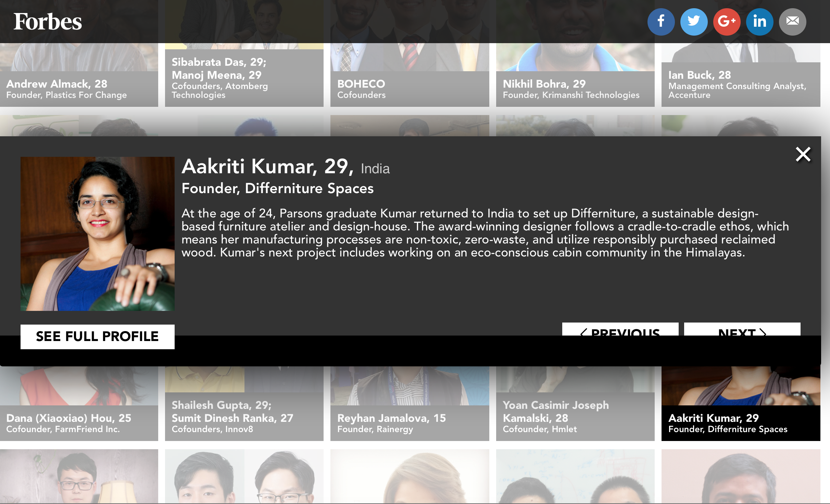Click SEE FULL PROFILE button
This screenshot has width=830, height=504.
97,337
